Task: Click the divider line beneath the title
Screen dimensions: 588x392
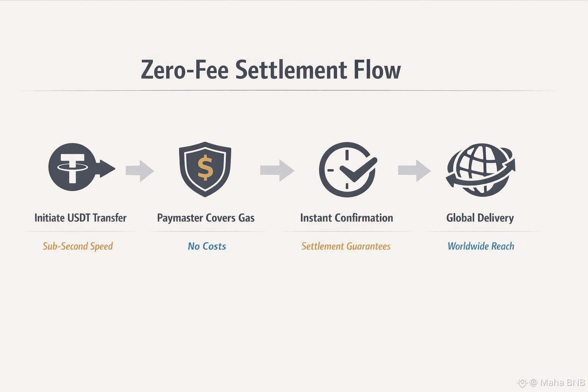Action: 287,91
